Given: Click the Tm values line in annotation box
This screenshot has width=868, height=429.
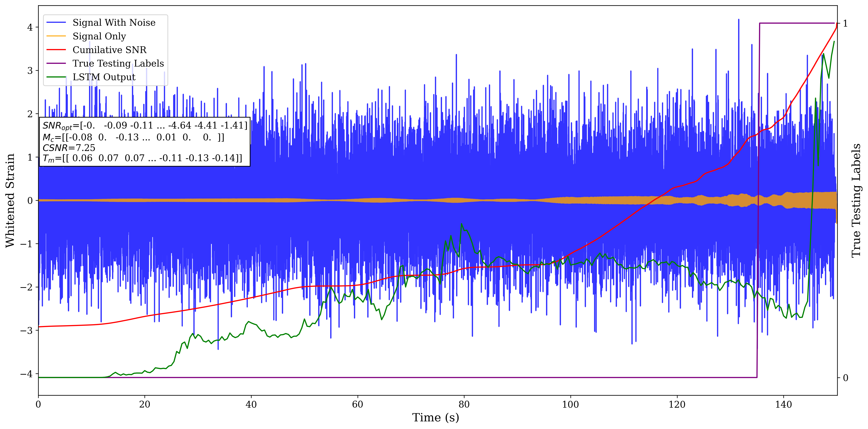Looking at the screenshot, I should point(142,158).
